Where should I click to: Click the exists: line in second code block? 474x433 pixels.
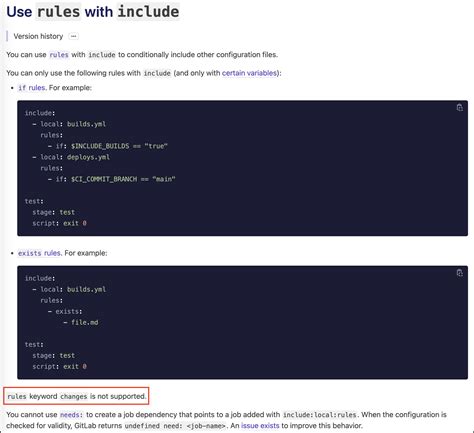[65, 311]
